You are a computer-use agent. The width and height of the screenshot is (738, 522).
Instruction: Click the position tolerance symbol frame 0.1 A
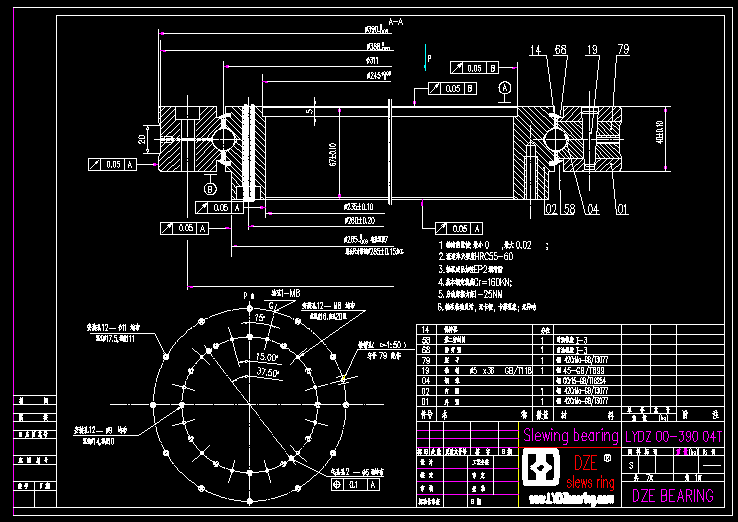click(353, 484)
